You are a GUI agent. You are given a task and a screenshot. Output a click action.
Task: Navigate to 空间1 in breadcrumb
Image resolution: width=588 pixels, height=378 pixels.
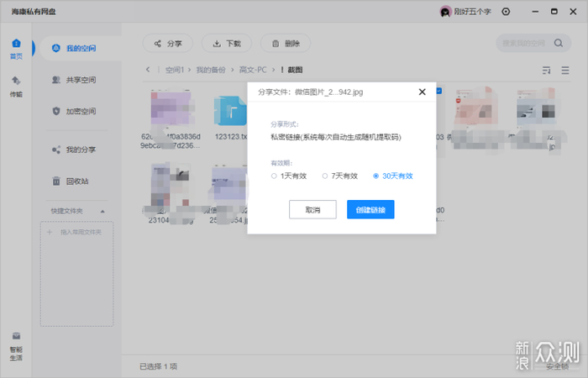click(x=175, y=70)
